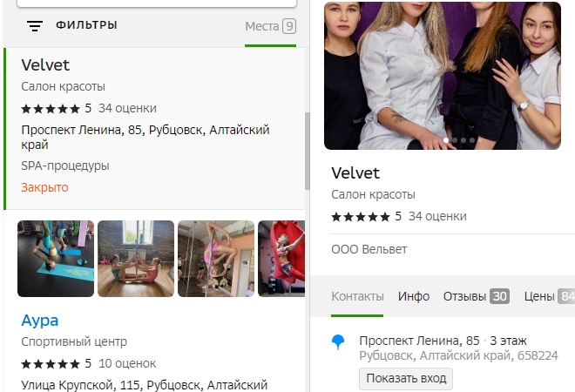
Task: Open the Отзывы tab with 30 reviews
Action: point(476,296)
